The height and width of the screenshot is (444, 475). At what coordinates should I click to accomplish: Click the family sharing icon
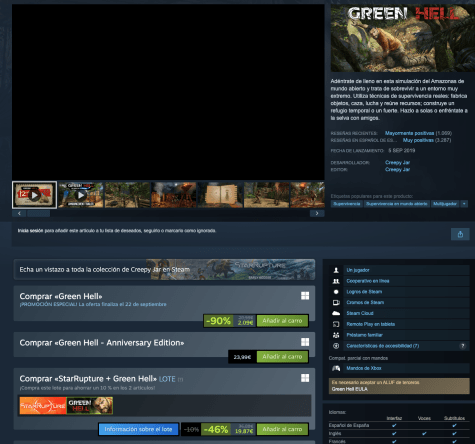pyautogui.click(x=336, y=335)
